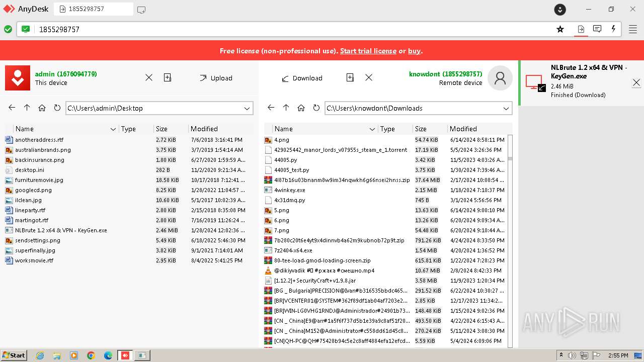Open the chat icon in toolbar
This screenshot has width=644, height=362.
click(x=597, y=29)
